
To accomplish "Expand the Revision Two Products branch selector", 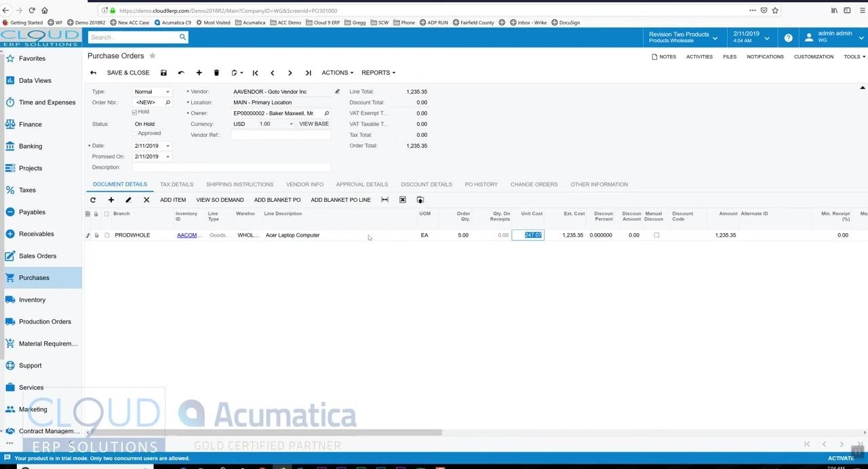I will click(684, 37).
